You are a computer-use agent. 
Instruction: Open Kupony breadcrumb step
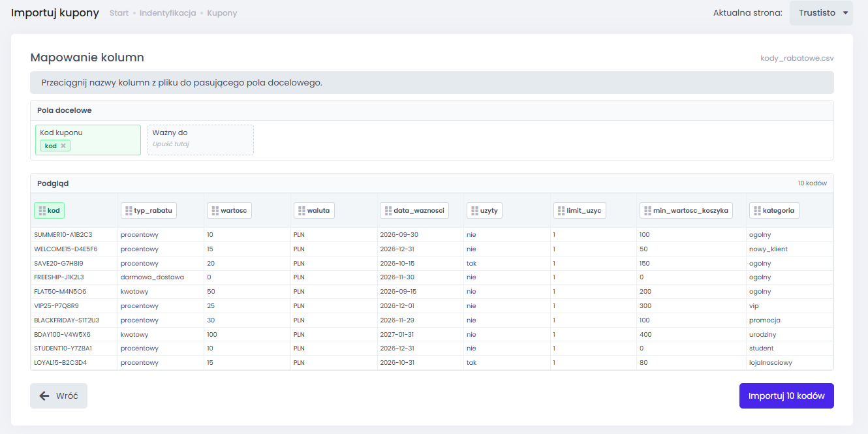click(x=223, y=13)
